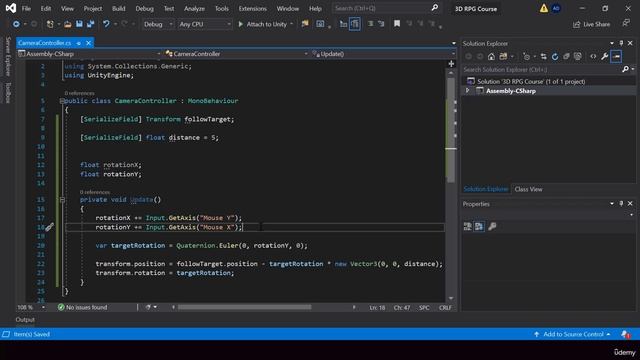640x360 pixels.
Task: Open the Build menu
Action: coord(119,9)
